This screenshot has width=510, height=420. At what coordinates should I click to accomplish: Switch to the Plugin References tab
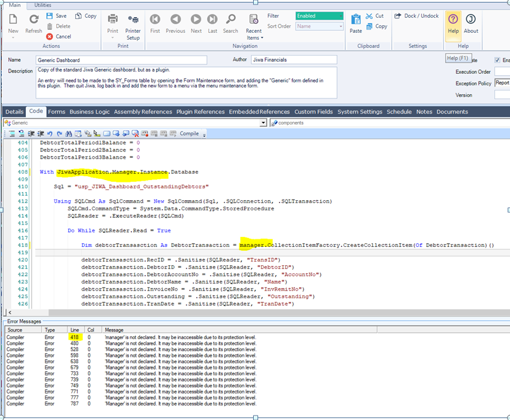click(200, 112)
